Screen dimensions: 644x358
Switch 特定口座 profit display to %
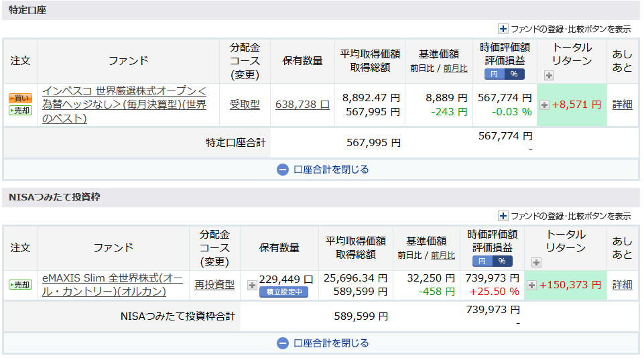click(514, 74)
